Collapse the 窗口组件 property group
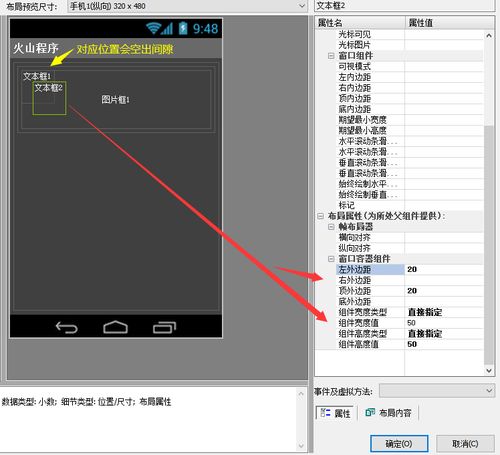Viewport: 500px width, 455px height. [331, 56]
